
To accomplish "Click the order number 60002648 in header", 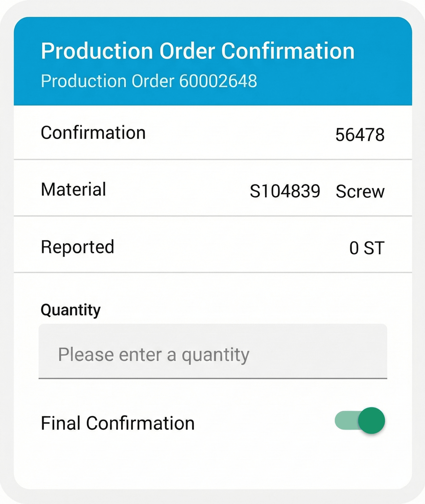I will (218, 81).
